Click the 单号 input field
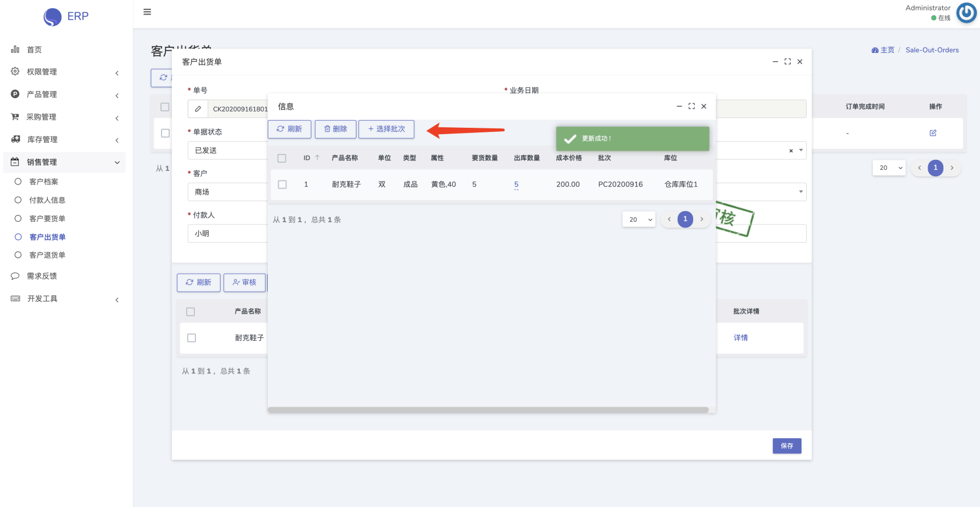The height and width of the screenshot is (507, 980). (239, 109)
